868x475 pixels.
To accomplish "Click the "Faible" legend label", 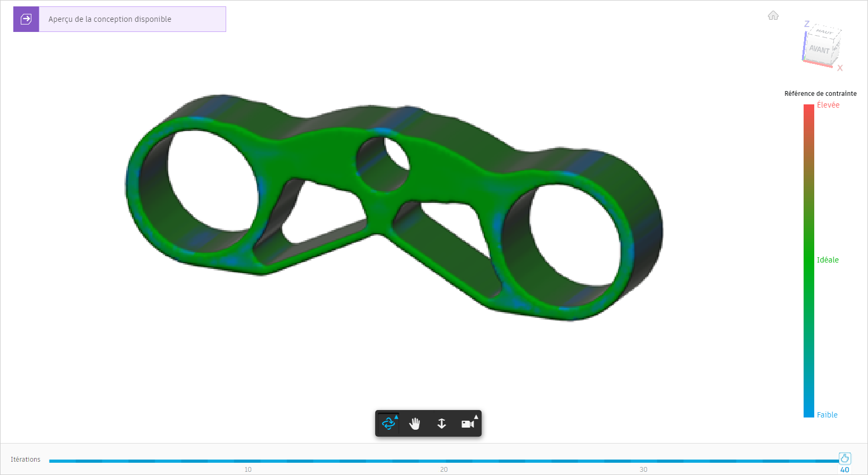I will coord(827,415).
